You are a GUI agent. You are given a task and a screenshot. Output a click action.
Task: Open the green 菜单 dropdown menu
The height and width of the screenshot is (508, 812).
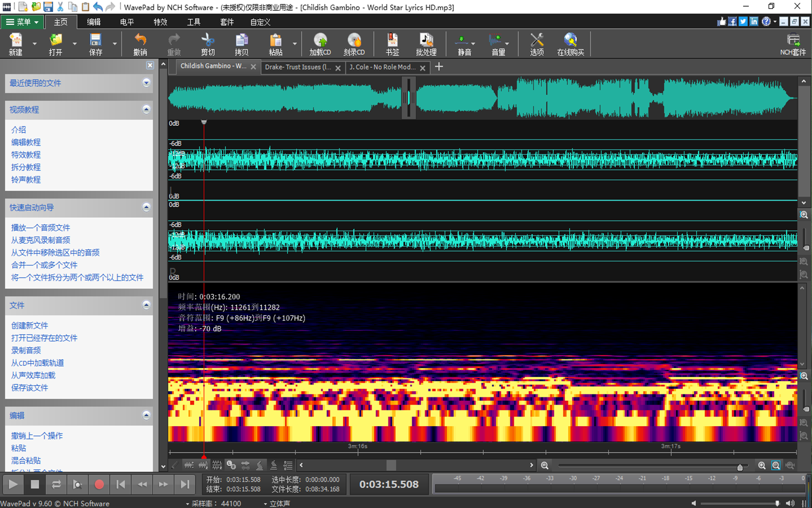[x=23, y=22]
